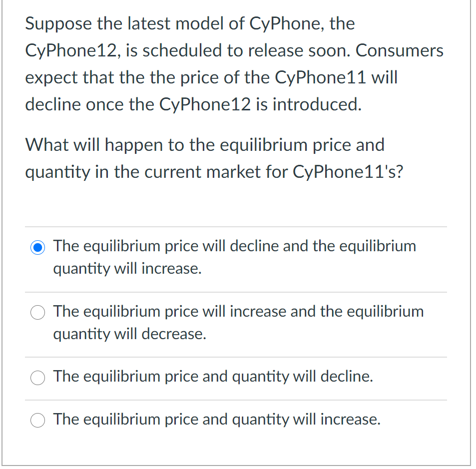Choose the 'price will increase, quantity will decrease' option
The image size is (476, 469).
37,312
